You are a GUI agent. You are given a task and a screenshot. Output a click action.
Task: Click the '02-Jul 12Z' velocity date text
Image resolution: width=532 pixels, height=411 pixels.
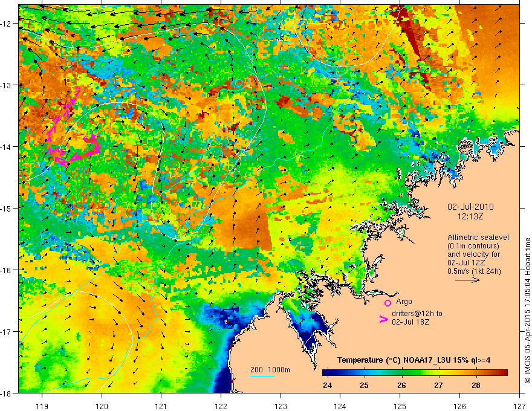click(x=466, y=263)
